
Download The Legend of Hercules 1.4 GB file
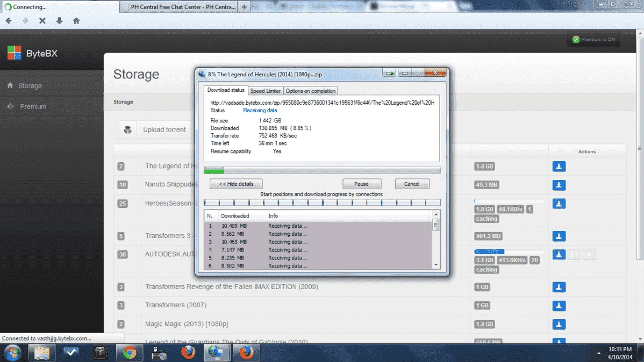point(559,166)
